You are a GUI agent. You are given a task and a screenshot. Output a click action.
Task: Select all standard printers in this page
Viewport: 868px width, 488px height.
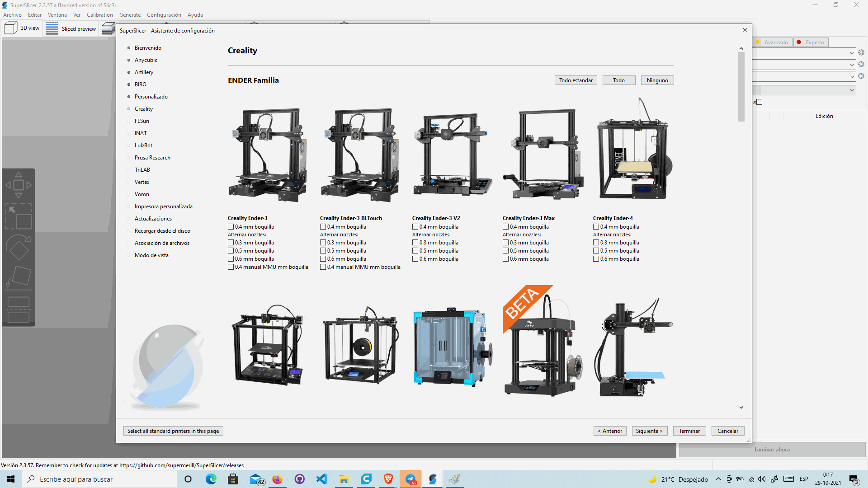pyautogui.click(x=173, y=431)
